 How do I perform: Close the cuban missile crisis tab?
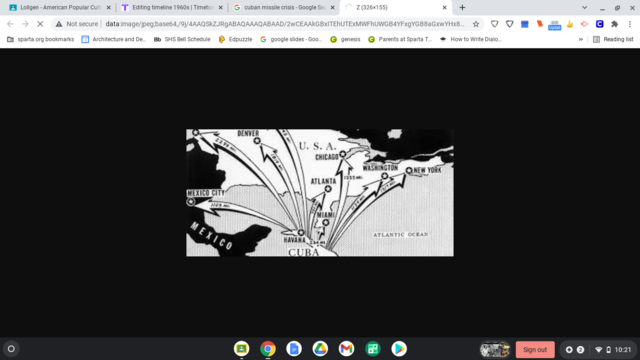[332, 7]
